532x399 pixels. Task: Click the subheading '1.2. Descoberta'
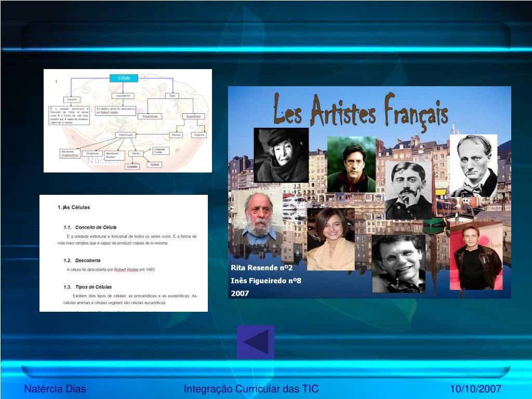[82, 261]
